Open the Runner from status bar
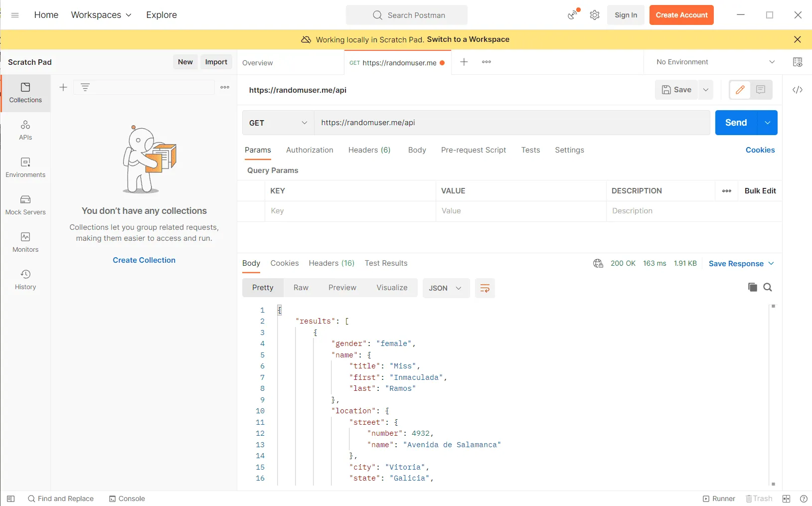 point(719,499)
